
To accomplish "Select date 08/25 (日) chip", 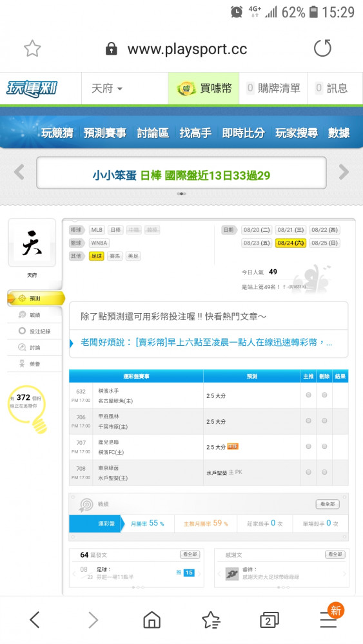I will pyautogui.click(x=324, y=243).
